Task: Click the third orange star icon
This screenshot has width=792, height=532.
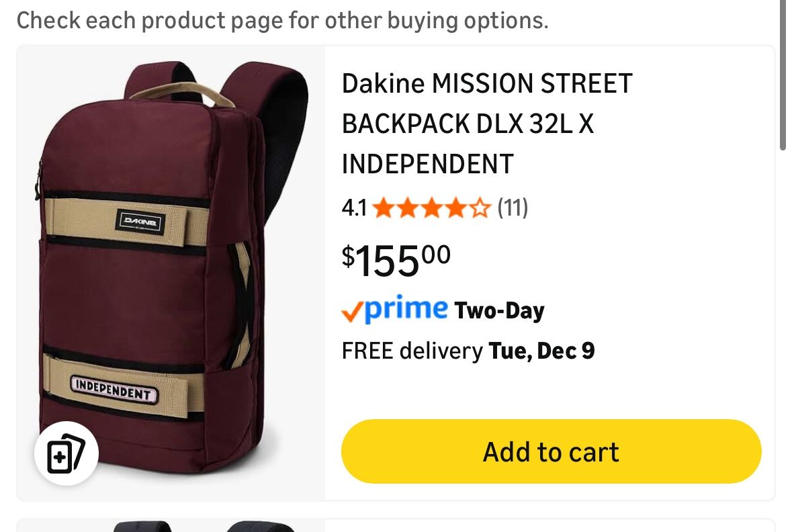Action: tap(432, 208)
